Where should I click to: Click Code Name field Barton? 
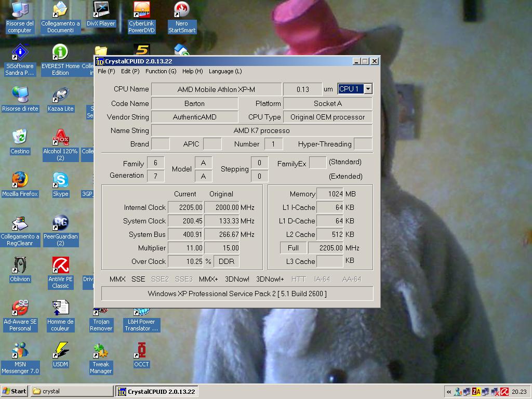pos(194,103)
